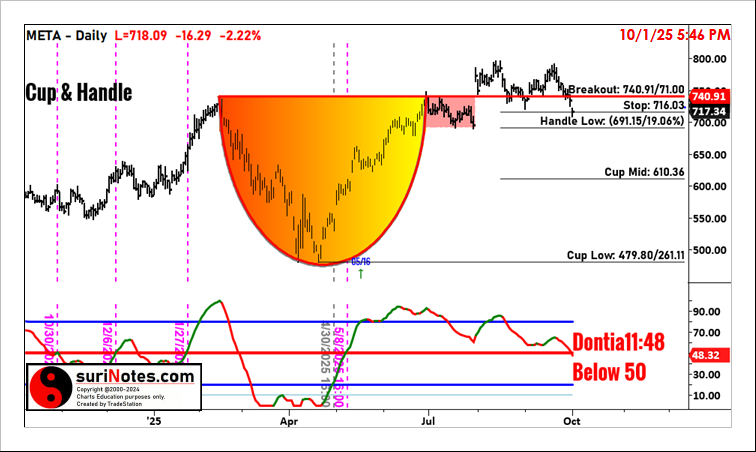Viewport: 756px width, 452px height.
Task: Select the blue 05/16 date label
Action: (x=360, y=261)
